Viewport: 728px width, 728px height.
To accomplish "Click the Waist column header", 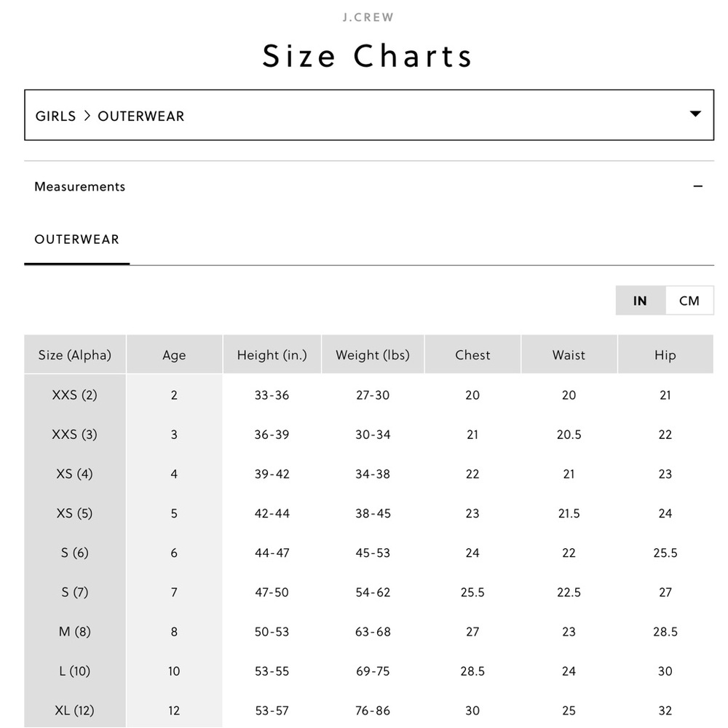I will point(569,355).
